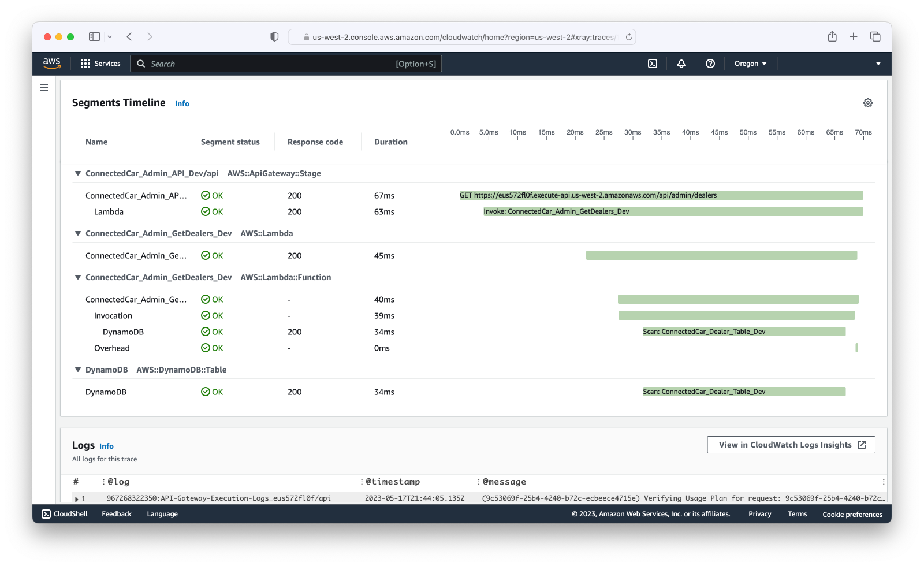
Task: Open the Services grid menu
Action: [100, 64]
